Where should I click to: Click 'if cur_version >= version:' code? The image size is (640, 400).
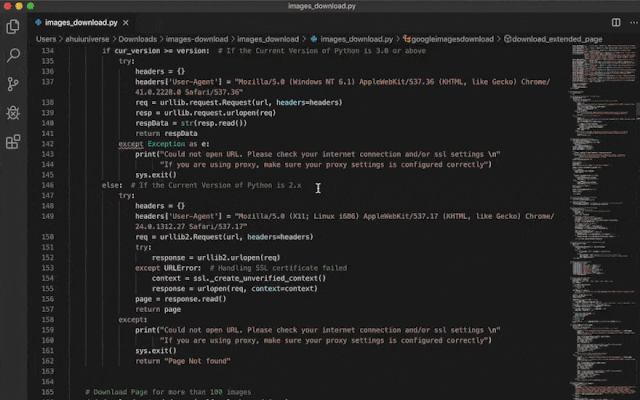point(156,51)
